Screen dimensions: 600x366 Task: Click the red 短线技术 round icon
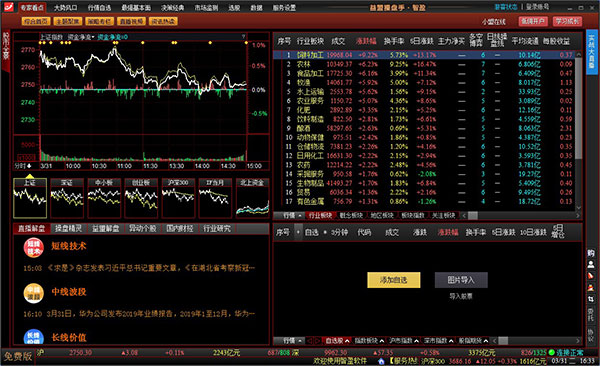click(x=33, y=247)
